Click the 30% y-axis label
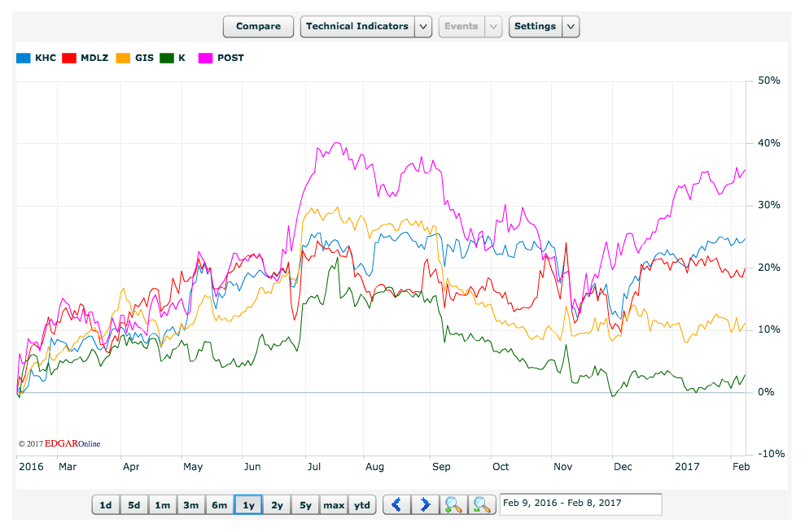This screenshot has width=805, height=532. pos(769,205)
